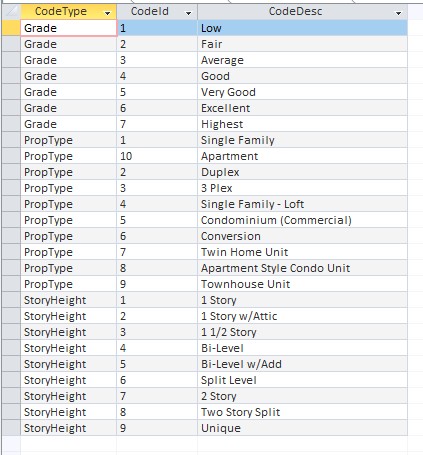This screenshot has height=455, width=423.
Task: Select the 'Condominium (Commercial)' cell
Action: click(x=302, y=220)
